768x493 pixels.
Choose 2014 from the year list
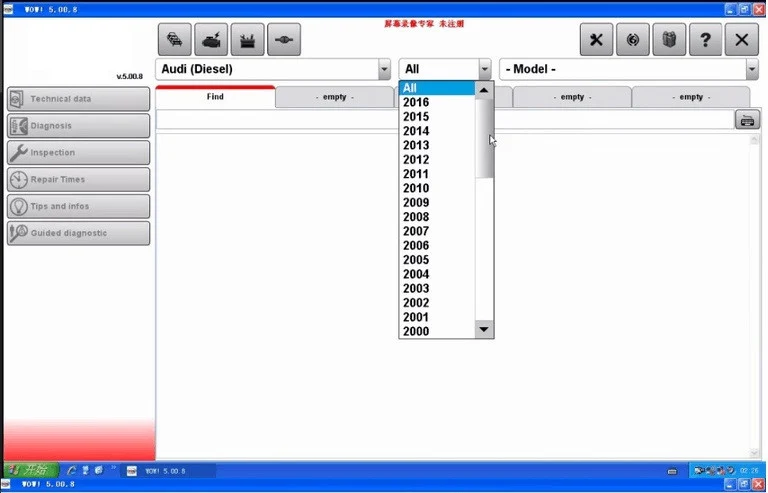click(x=437, y=131)
